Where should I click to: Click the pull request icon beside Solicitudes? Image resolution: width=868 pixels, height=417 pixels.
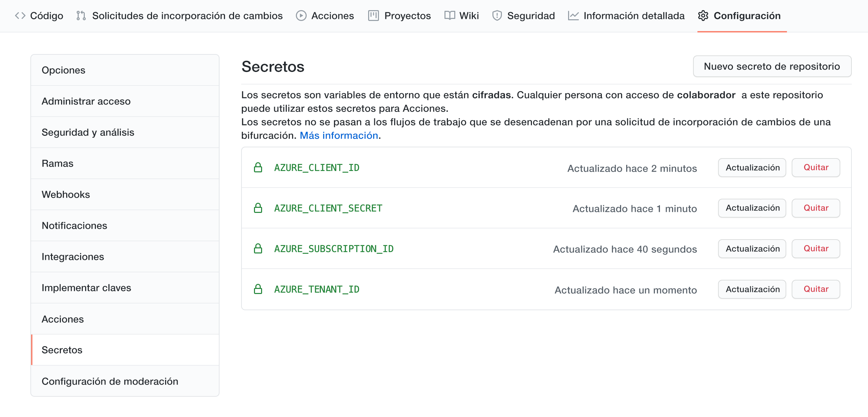(81, 16)
